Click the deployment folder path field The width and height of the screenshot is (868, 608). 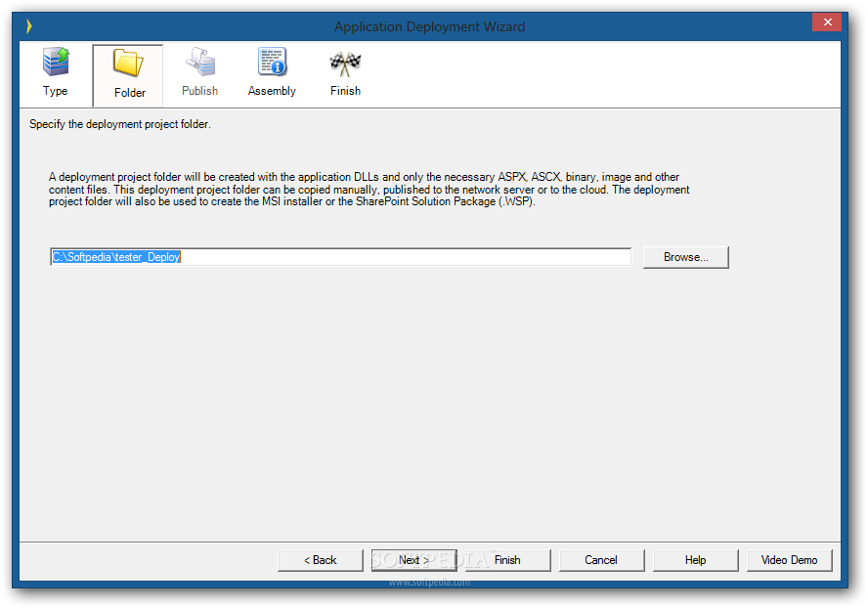(340, 257)
